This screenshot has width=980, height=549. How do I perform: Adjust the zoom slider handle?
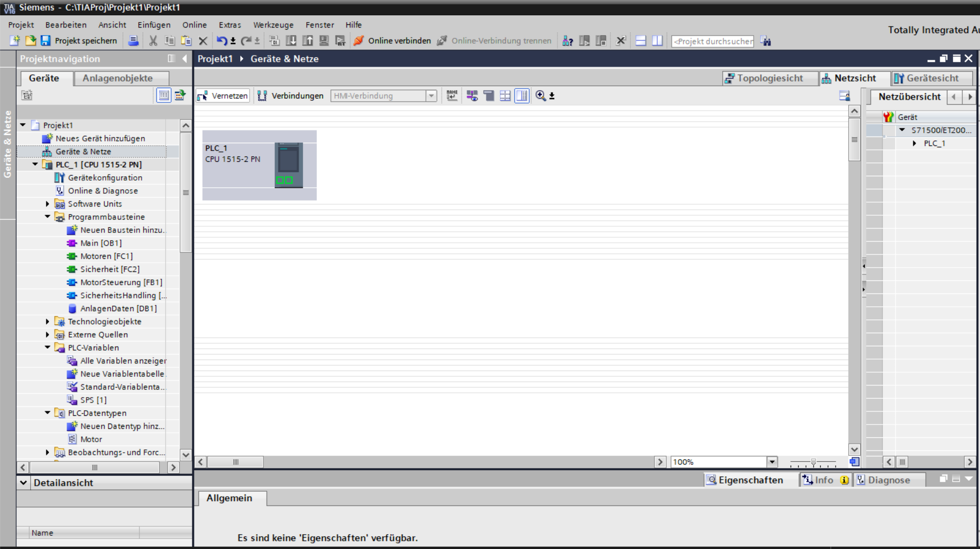[x=813, y=463]
